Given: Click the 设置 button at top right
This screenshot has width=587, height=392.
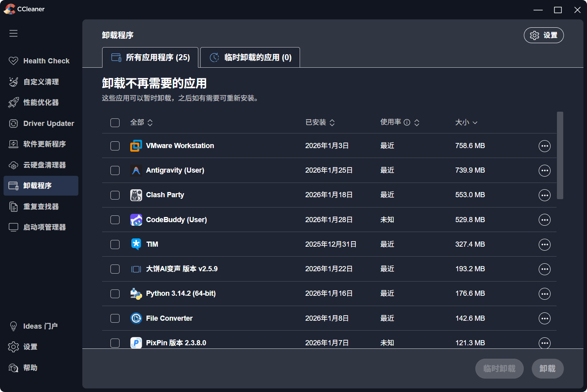Looking at the screenshot, I should (x=543, y=35).
